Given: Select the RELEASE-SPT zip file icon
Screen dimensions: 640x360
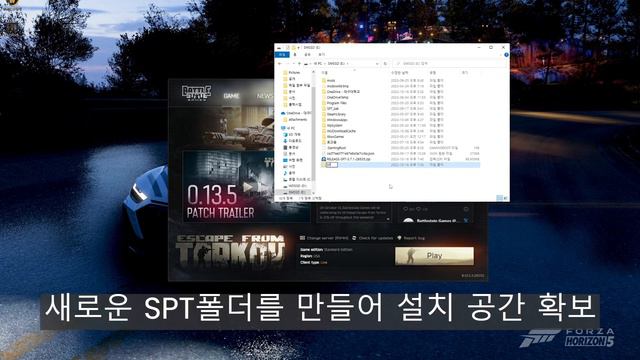Looking at the screenshot, I should pyautogui.click(x=324, y=159).
